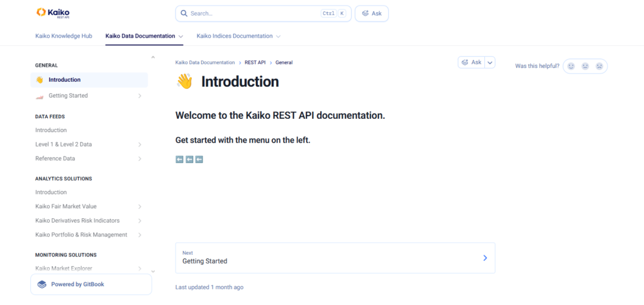644x305 pixels.
Task: Click the sparkle icon in the header Ask button
Action: point(365,14)
